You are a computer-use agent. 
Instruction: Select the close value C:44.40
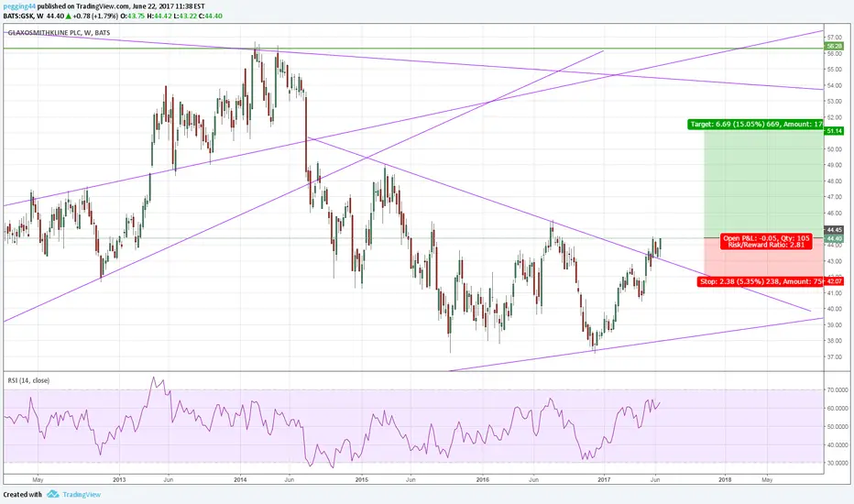pos(210,16)
